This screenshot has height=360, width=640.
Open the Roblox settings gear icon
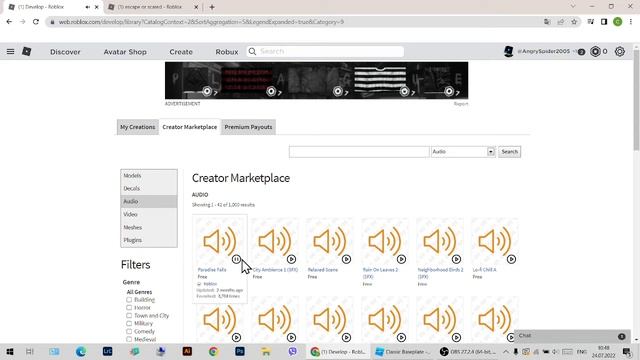click(620, 51)
